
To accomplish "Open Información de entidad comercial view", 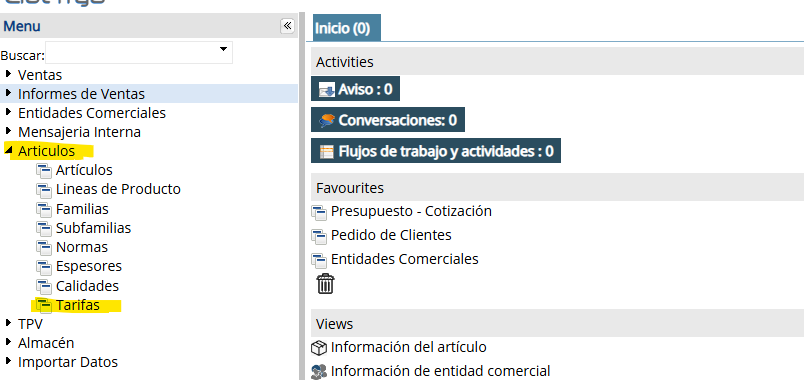I will [x=440, y=371].
